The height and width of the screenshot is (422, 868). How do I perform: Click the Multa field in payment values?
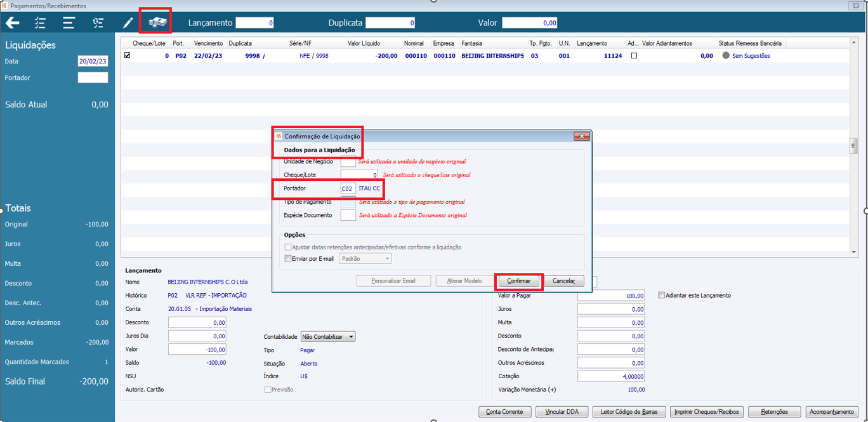[611, 322]
